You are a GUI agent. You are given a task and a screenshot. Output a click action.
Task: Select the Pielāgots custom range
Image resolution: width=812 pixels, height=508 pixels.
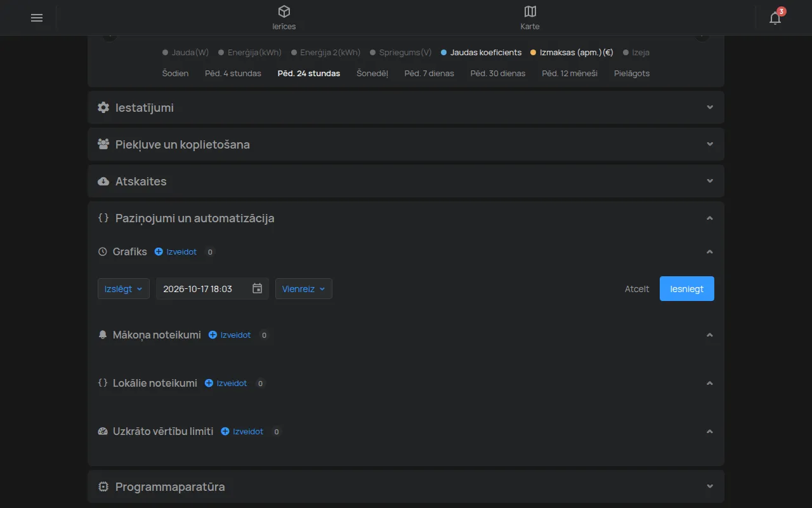[632, 73]
